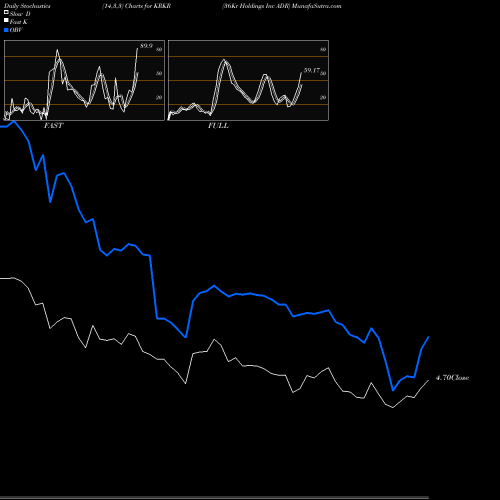Click the Slow D legend swatch
The width and height of the screenshot is (500, 500).
point(6,13)
